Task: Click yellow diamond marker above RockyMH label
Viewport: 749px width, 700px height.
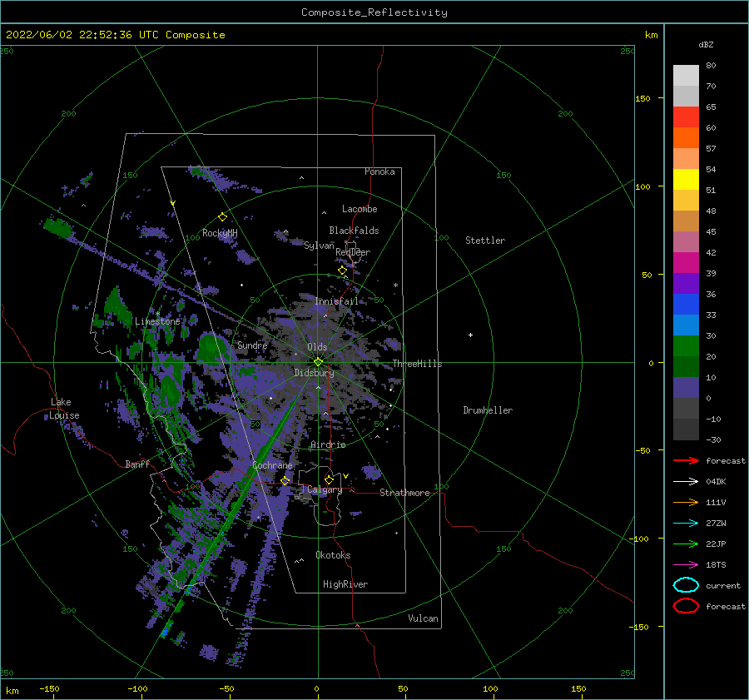Action: pyautogui.click(x=222, y=217)
